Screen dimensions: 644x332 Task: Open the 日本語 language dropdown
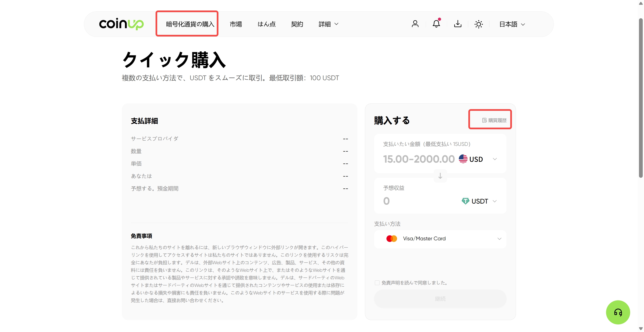512,24
